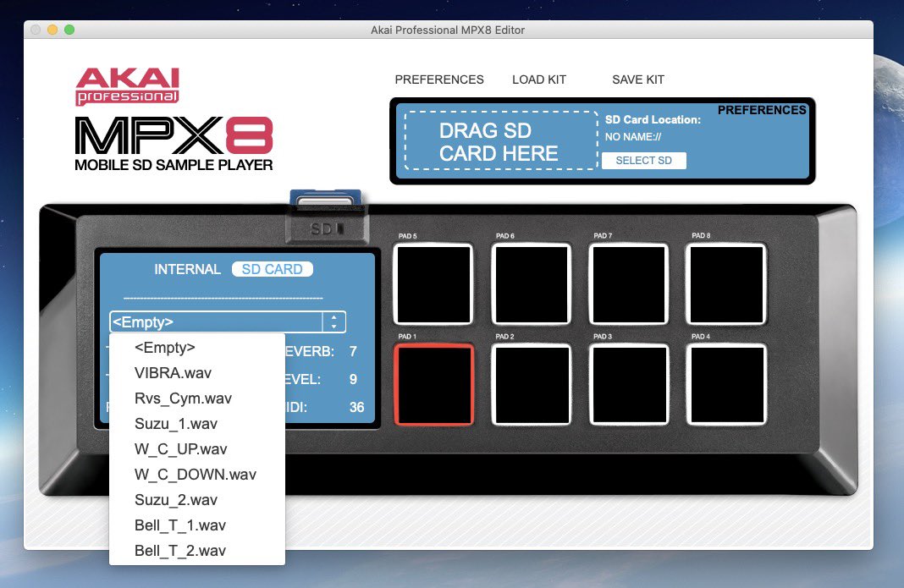Image resolution: width=904 pixels, height=588 pixels.
Task: Click the yellow minimize window button
Action: [52, 30]
